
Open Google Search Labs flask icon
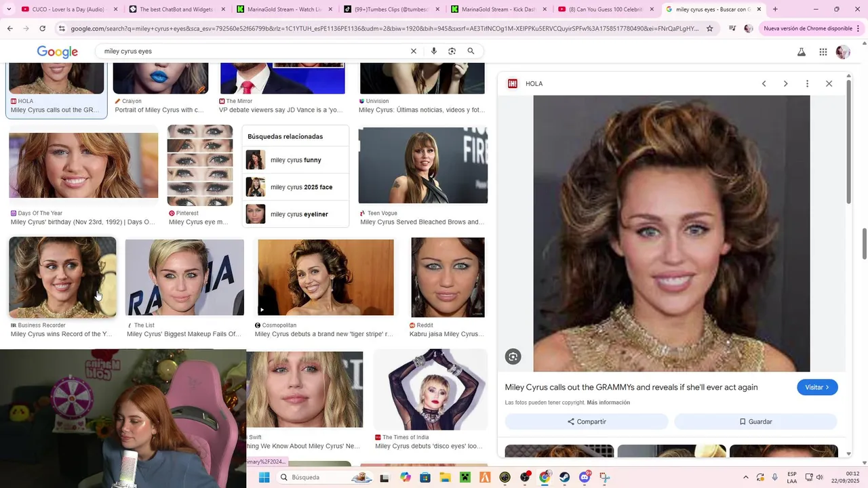pyautogui.click(x=801, y=52)
